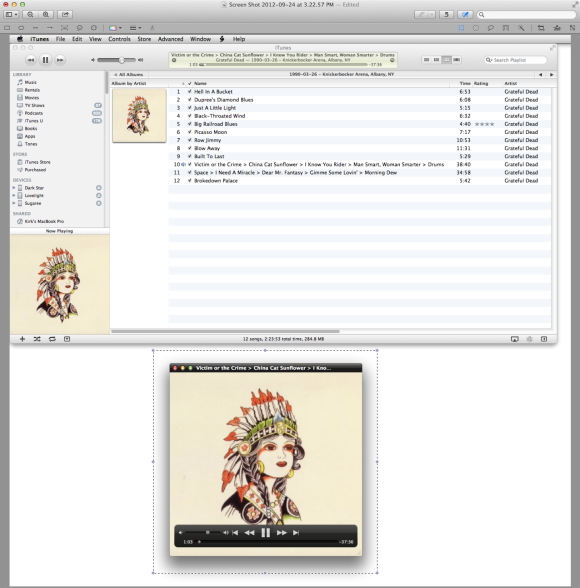Screen dimensions: 580x588
Task: Expand Sugaree device
Action: (x=14, y=203)
